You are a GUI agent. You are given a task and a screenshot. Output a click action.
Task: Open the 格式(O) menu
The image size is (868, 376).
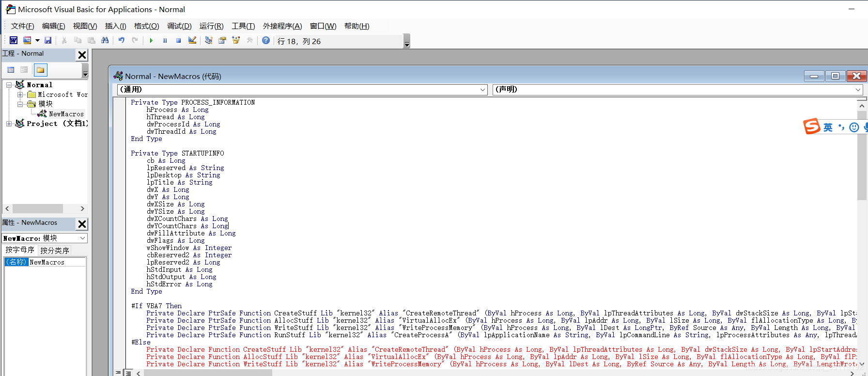147,26
